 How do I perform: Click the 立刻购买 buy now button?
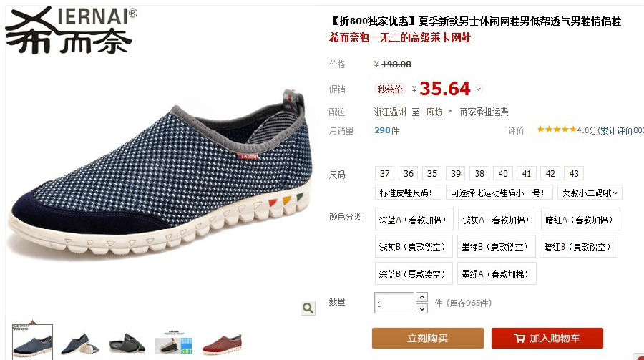[428, 339]
